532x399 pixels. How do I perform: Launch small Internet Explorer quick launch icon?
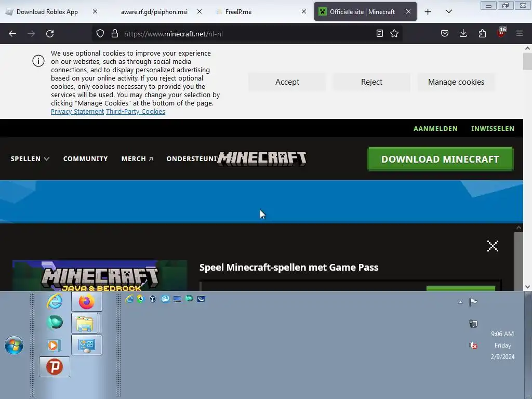pos(129,299)
